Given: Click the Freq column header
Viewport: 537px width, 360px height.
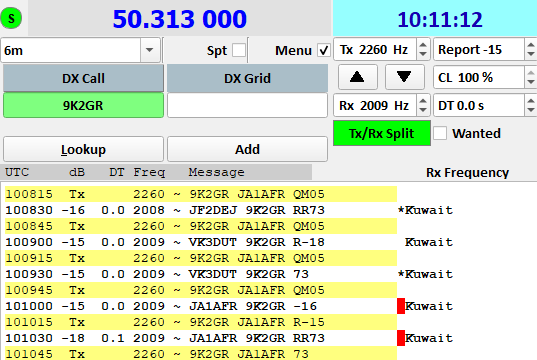Looking at the screenshot, I should [x=149, y=172].
